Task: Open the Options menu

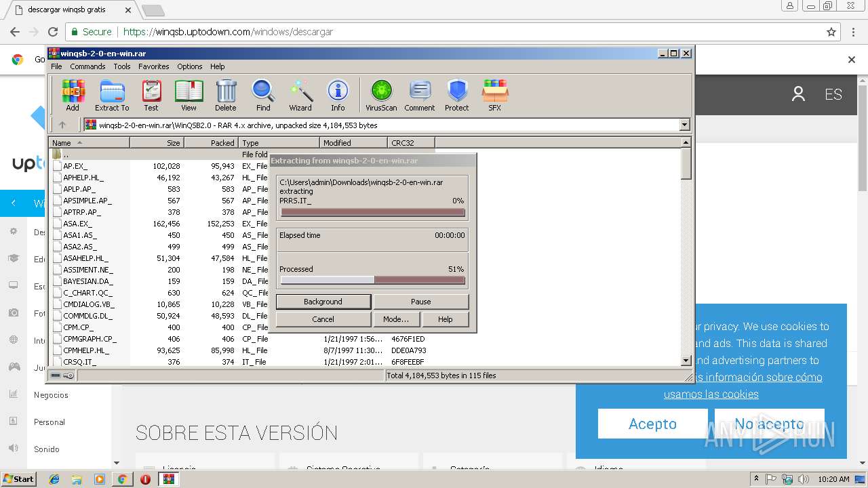Action: click(190, 66)
